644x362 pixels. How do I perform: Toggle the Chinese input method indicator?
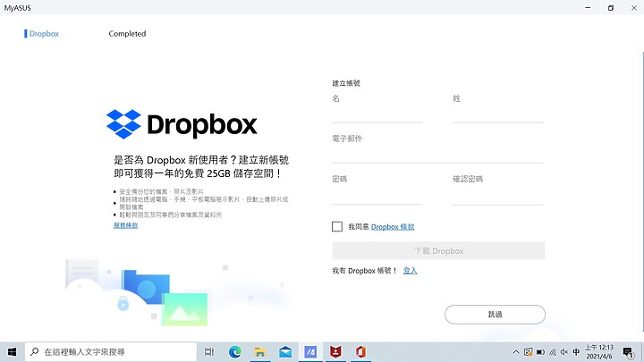click(576, 352)
